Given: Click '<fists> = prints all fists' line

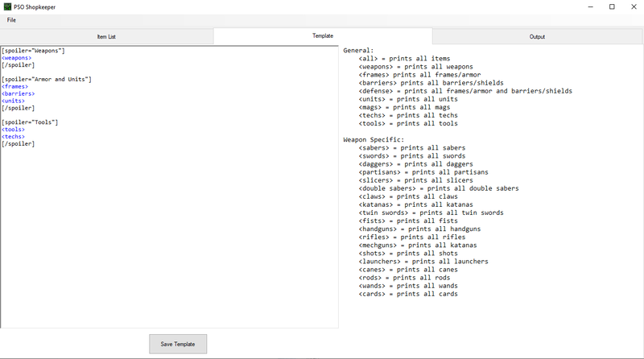Looking at the screenshot, I should pos(408,221).
